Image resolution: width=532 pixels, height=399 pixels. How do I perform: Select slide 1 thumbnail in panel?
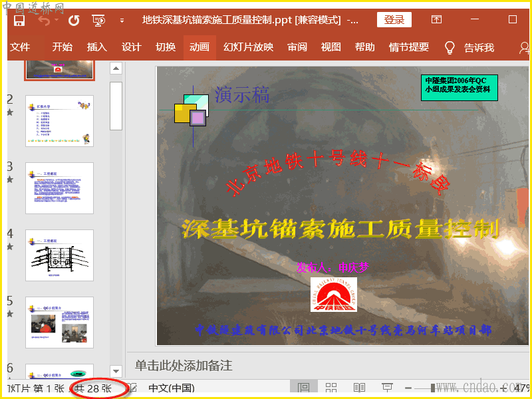[x=59, y=70]
